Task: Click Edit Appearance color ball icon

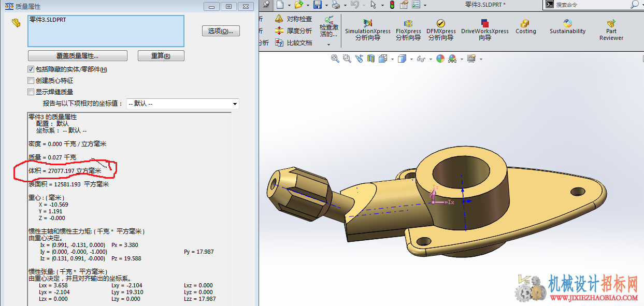Action: 440,59
